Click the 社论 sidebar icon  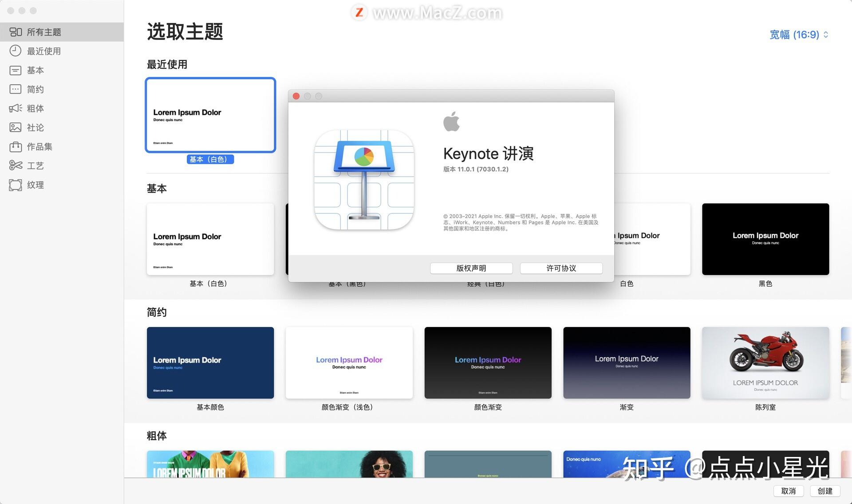[16, 127]
